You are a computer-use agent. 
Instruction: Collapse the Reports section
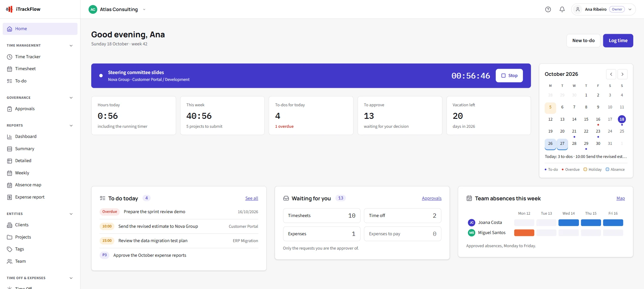[71, 125]
